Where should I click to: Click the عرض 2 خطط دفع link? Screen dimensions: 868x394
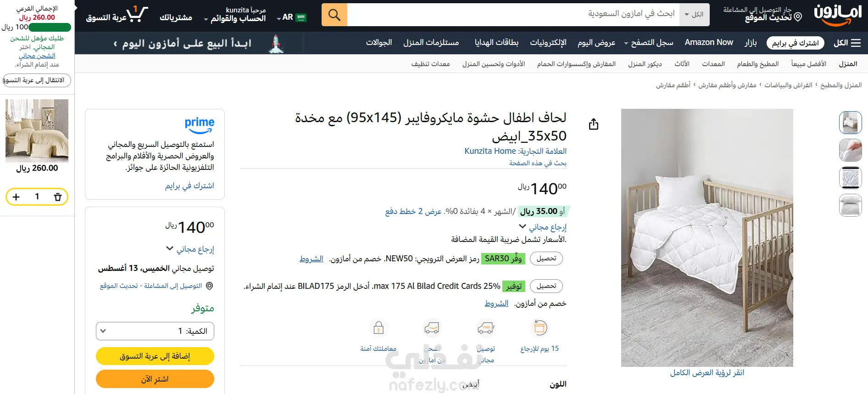click(x=413, y=211)
